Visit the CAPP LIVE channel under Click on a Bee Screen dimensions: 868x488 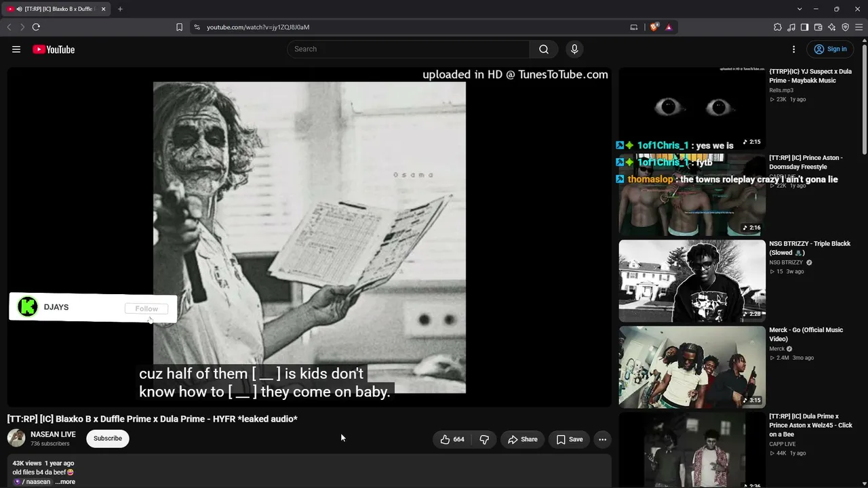783,444
